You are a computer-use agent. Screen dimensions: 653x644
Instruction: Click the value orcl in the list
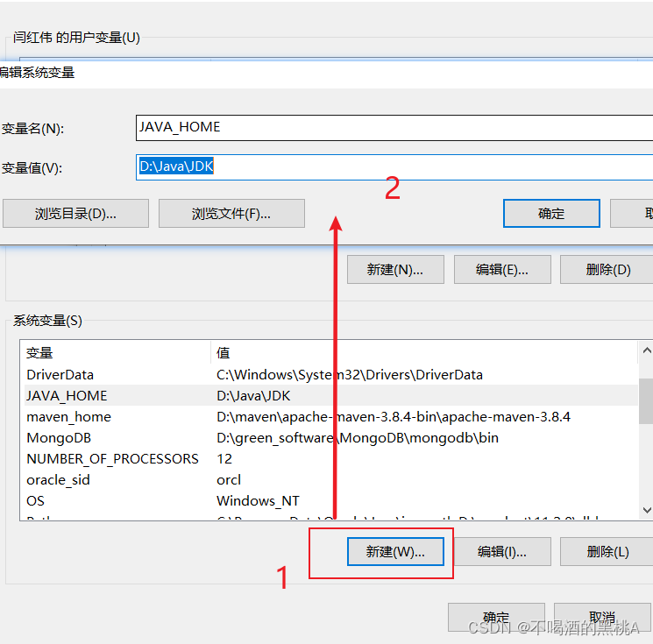[x=229, y=479]
